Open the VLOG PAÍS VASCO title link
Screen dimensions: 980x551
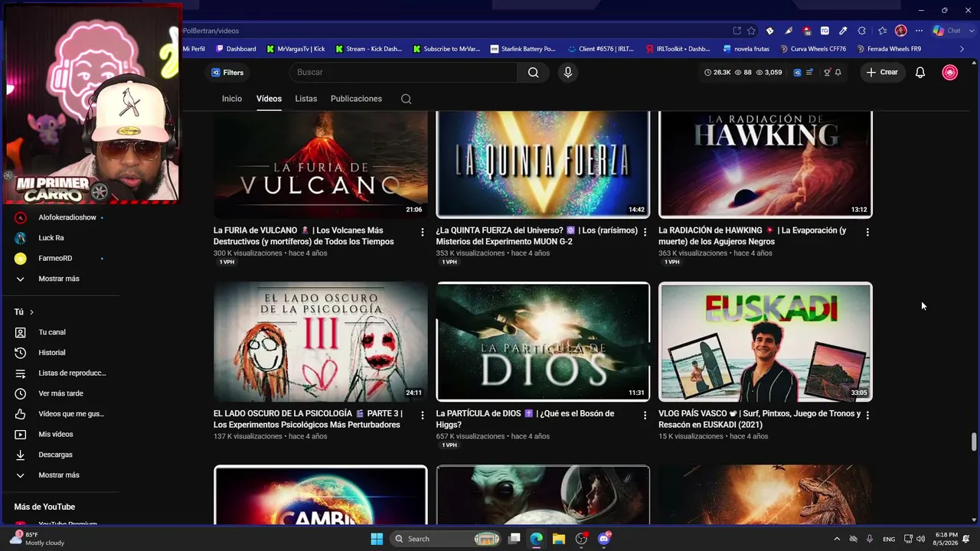759,419
